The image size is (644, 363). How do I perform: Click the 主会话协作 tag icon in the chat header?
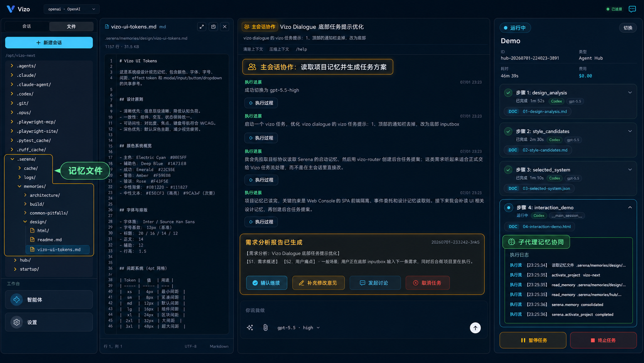(247, 27)
